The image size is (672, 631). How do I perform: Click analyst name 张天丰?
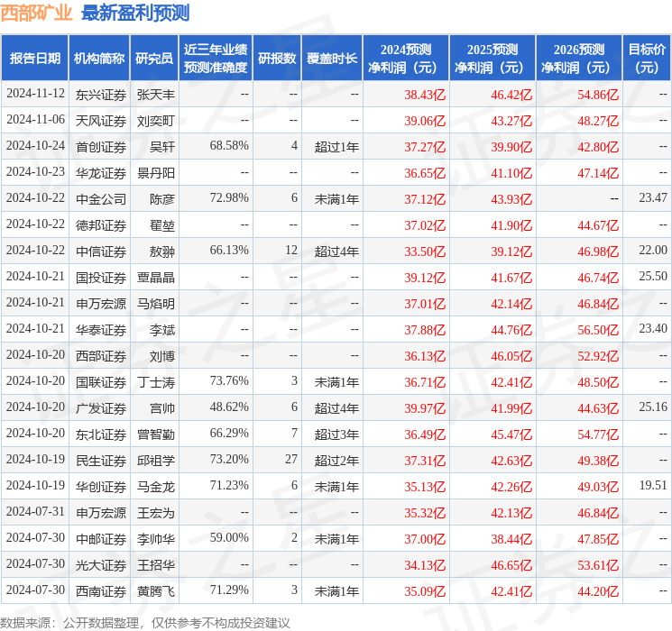[155, 95]
